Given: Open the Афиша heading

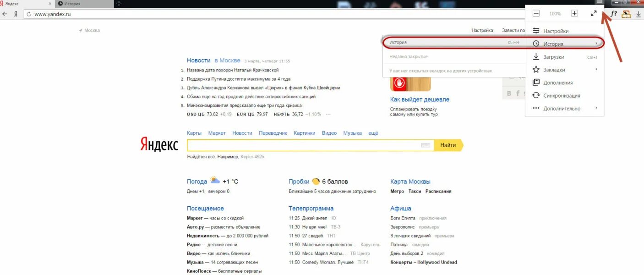Looking at the screenshot, I should [x=401, y=209].
